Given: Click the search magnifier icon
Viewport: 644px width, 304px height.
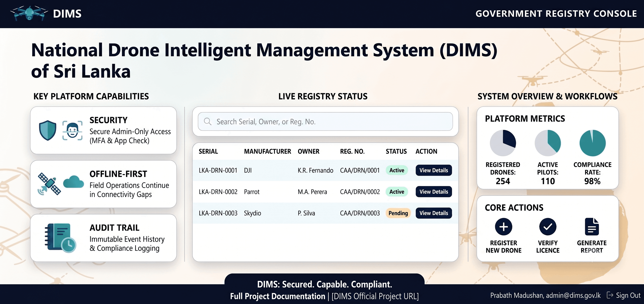Looking at the screenshot, I should [x=207, y=122].
